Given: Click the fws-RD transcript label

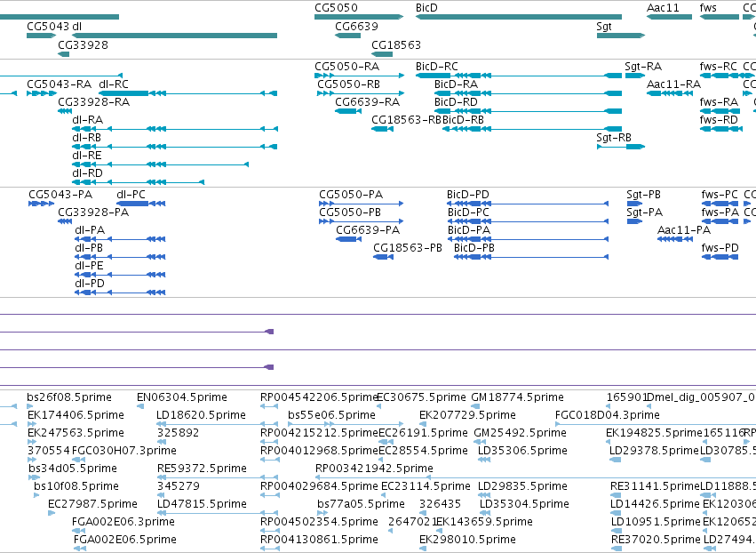Looking at the screenshot, I should tap(719, 120).
